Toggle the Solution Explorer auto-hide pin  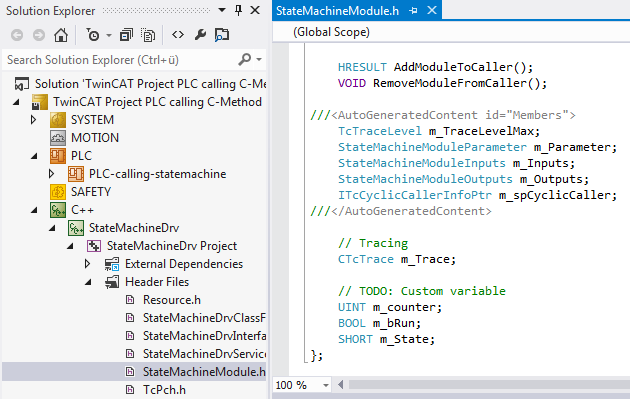(x=238, y=10)
